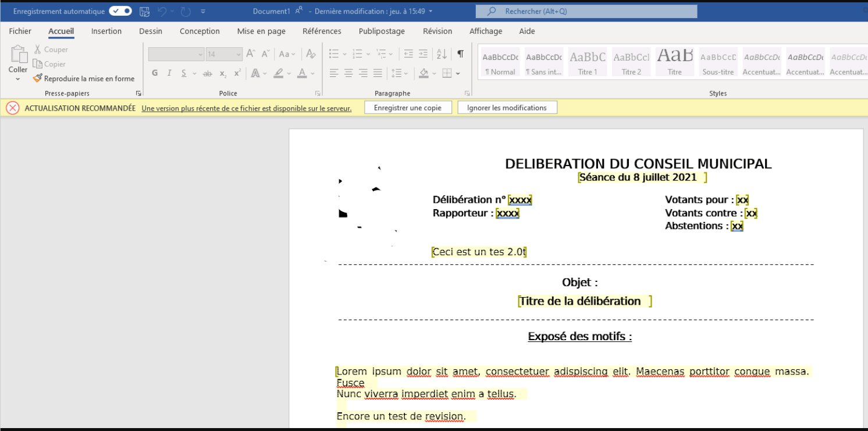The image size is (868, 431).
Task: Open the font size dropdown
Action: [239, 54]
